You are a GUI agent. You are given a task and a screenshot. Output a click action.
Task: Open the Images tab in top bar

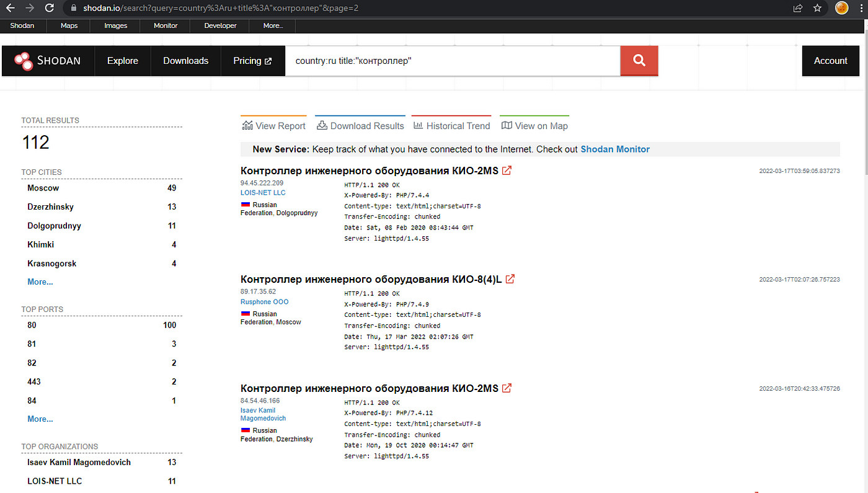click(115, 25)
